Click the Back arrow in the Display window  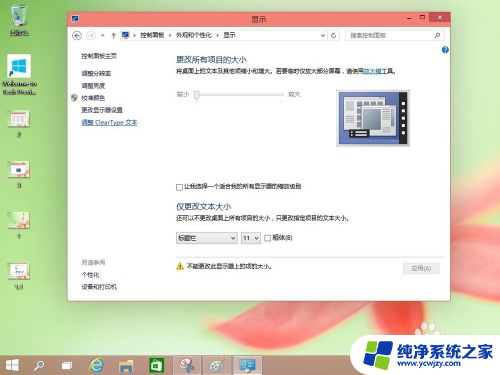tap(77, 35)
